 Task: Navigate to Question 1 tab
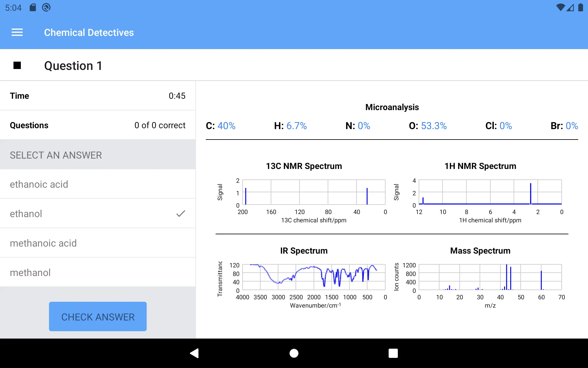74,66
